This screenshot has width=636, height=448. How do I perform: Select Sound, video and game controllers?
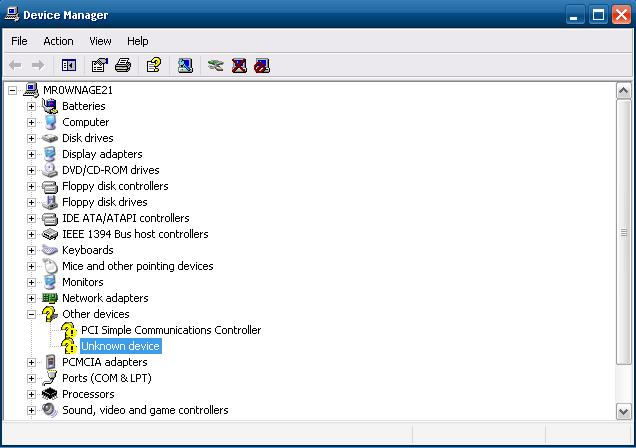coord(145,410)
